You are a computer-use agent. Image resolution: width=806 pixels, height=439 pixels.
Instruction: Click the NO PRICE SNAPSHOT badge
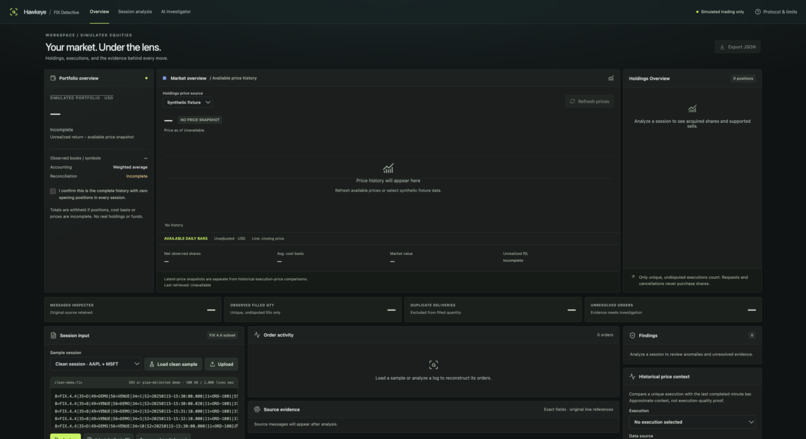click(x=199, y=120)
